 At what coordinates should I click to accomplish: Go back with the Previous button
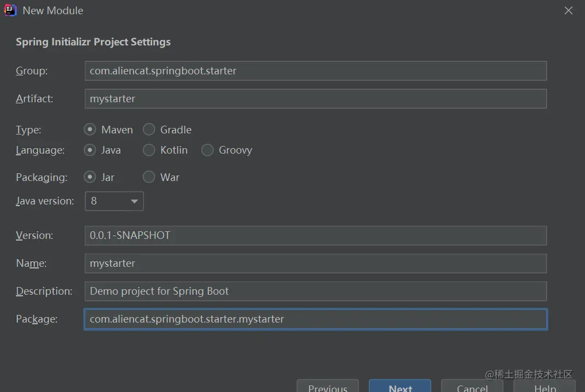pos(328,386)
